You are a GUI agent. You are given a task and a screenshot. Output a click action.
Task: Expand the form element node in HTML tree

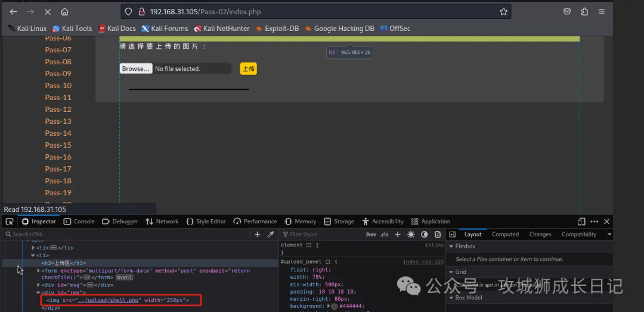pyautogui.click(x=38, y=271)
